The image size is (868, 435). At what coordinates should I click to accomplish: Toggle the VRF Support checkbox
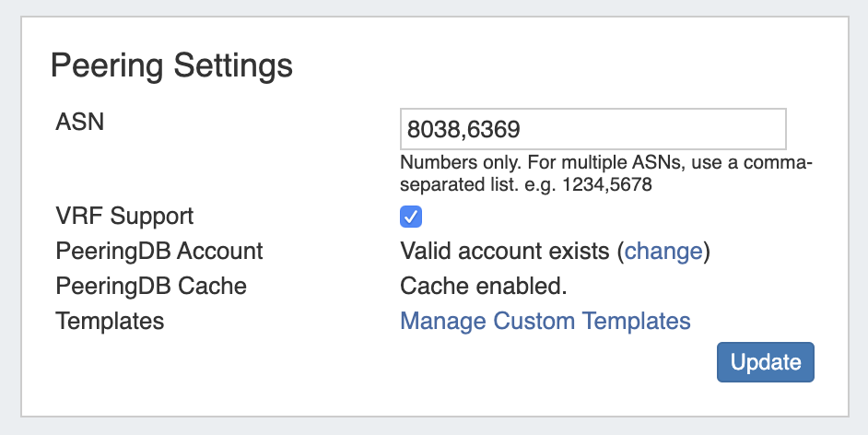click(411, 217)
